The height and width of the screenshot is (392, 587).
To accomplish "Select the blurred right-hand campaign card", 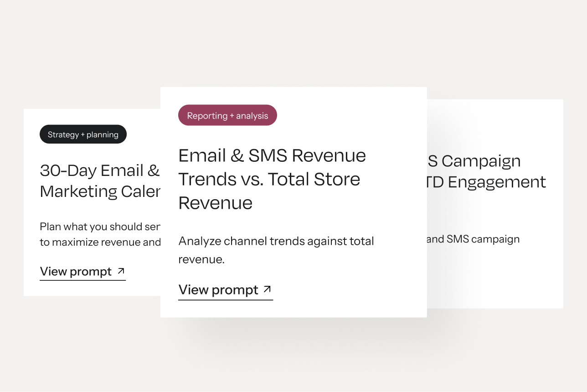I will point(495,204).
